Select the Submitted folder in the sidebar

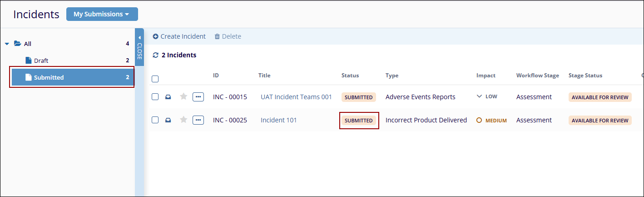coord(49,77)
